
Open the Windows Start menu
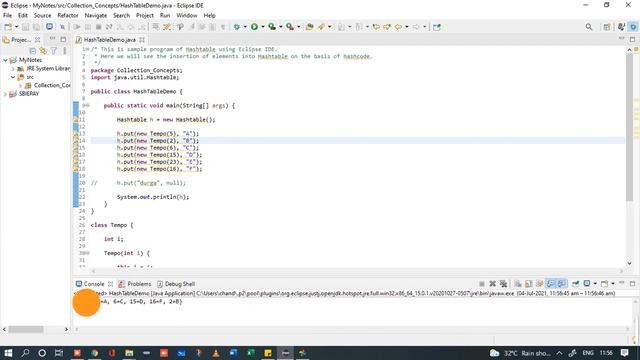click(x=8, y=353)
